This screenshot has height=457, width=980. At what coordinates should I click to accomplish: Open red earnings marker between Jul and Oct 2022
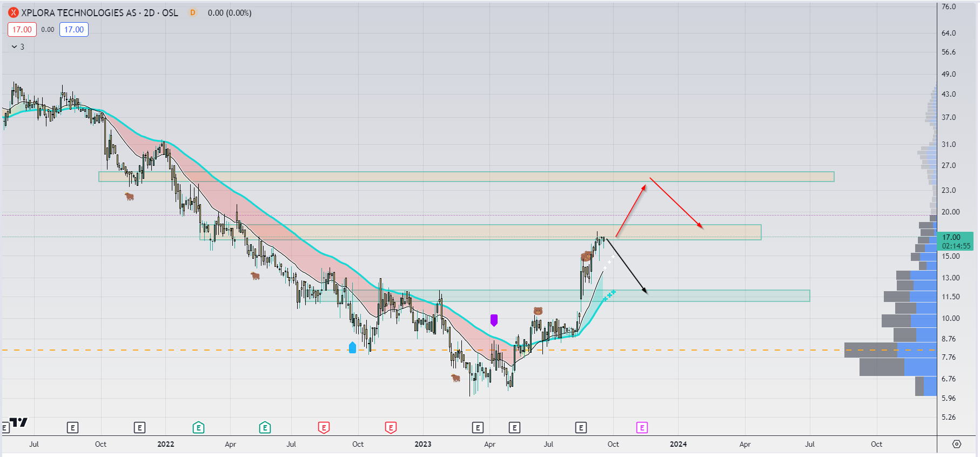324,428
